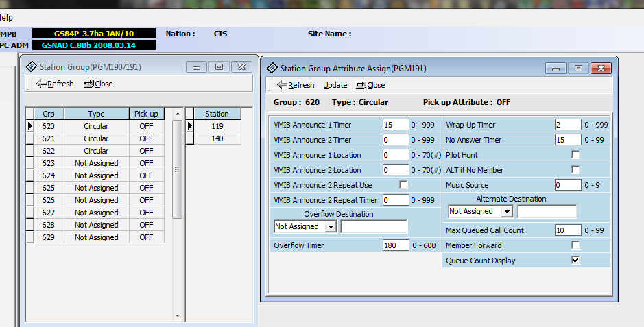Open the Help menu

coord(6,18)
